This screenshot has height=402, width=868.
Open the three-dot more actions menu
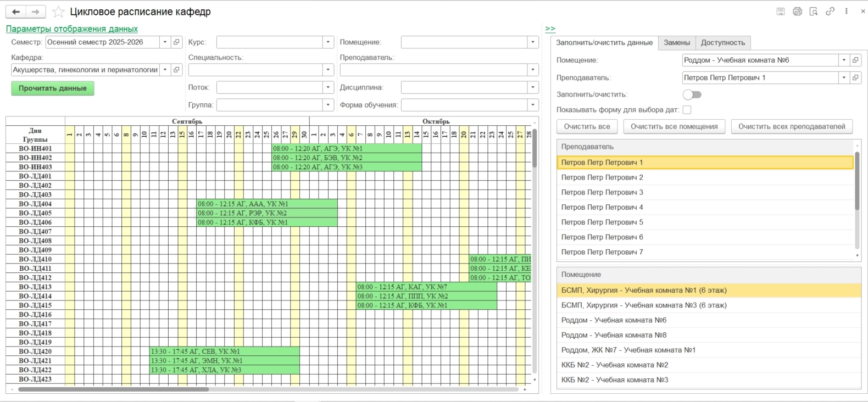(847, 12)
